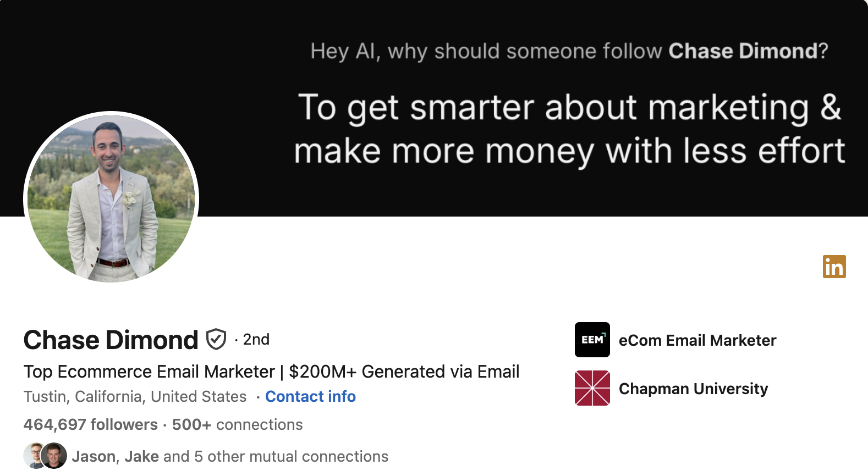Open the Chapman University logo

tap(592, 388)
